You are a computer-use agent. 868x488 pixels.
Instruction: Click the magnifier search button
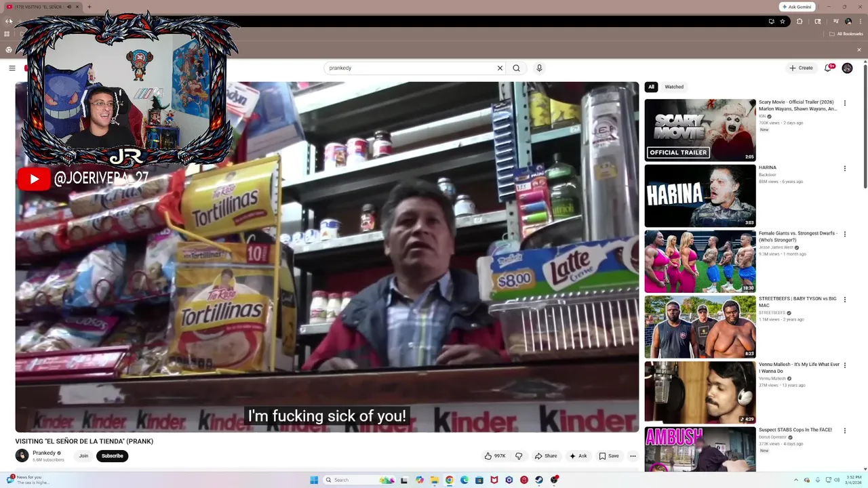[x=516, y=68]
